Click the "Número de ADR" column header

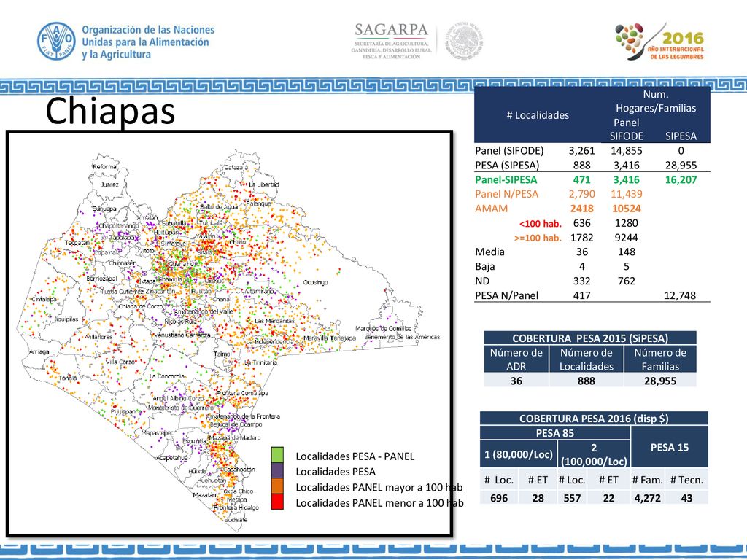[x=516, y=359]
